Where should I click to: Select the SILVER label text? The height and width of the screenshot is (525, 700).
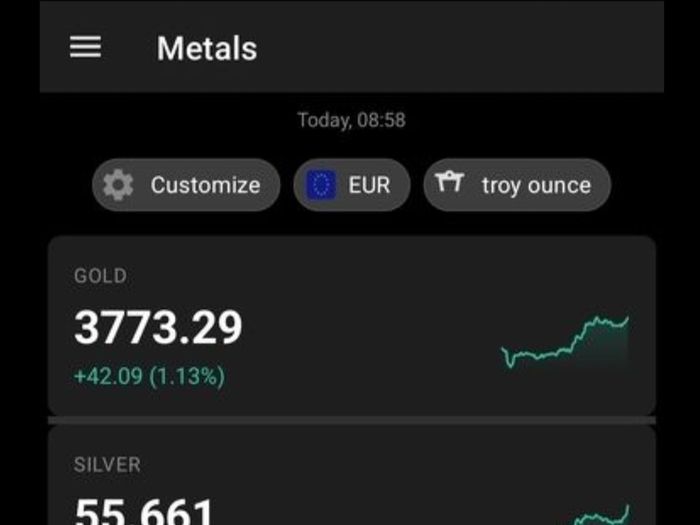[x=107, y=465]
